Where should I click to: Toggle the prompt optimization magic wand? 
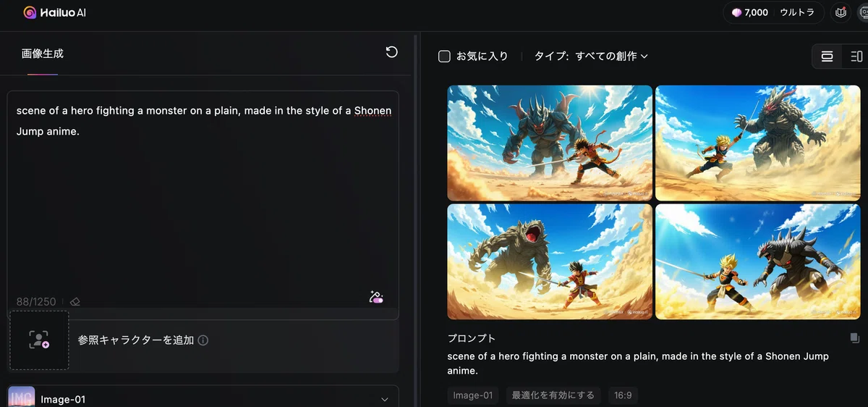click(375, 297)
